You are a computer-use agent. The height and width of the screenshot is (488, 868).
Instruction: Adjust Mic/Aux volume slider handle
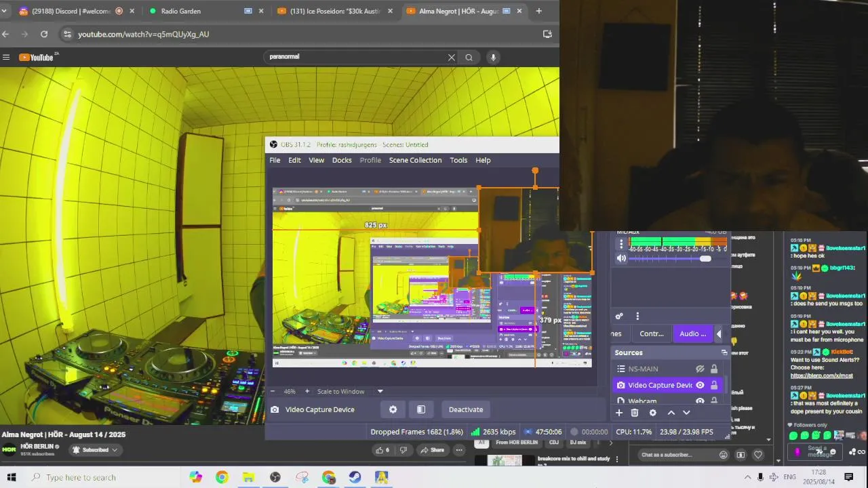click(705, 258)
